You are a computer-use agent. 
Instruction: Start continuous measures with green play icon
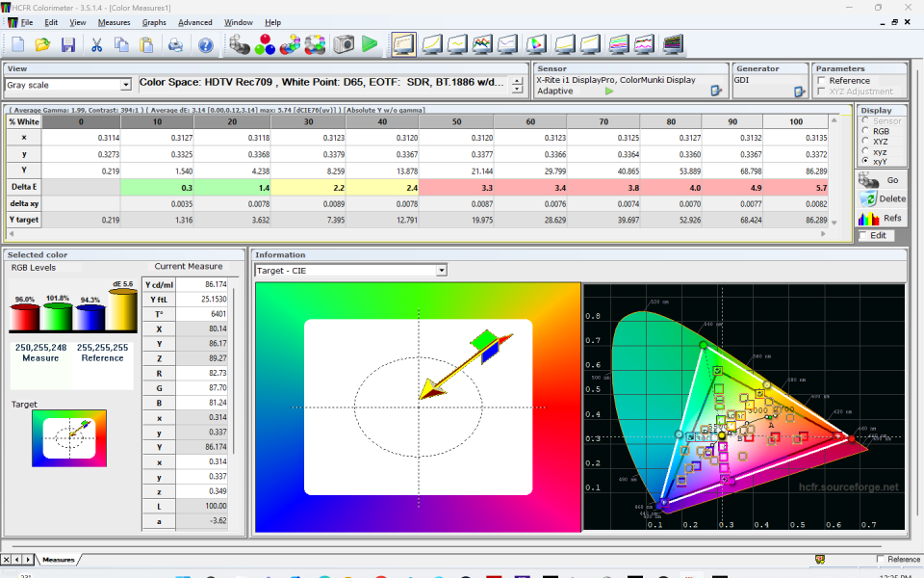point(370,44)
